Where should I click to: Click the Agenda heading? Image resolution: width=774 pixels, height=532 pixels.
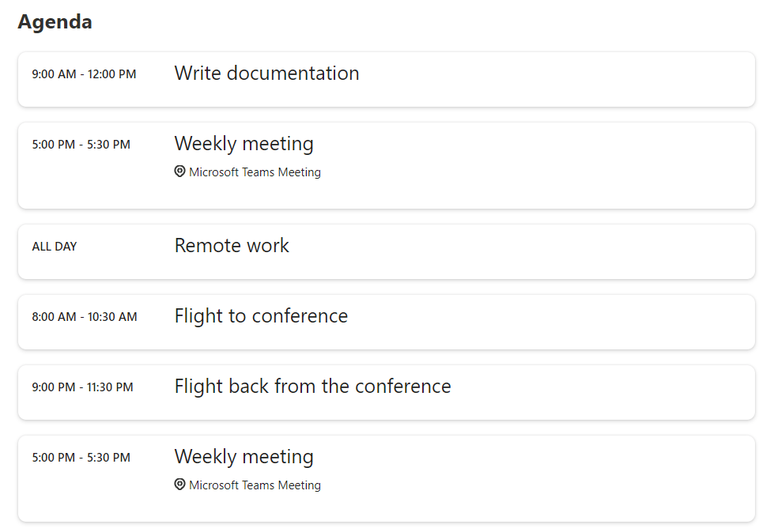click(55, 22)
